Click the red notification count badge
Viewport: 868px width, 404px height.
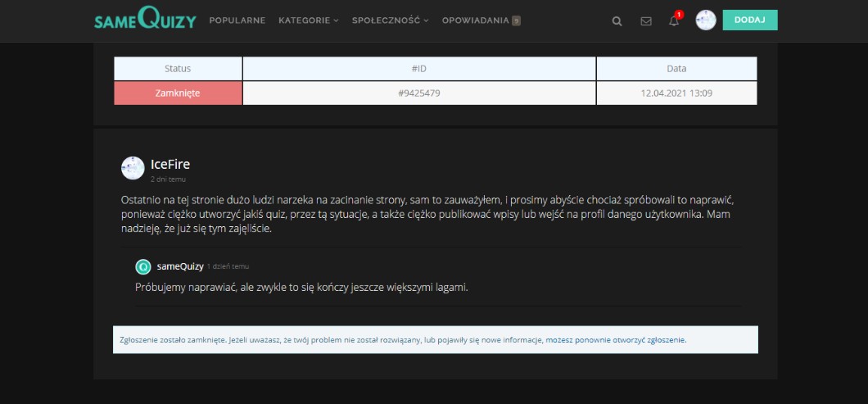click(x=679, y=15)
